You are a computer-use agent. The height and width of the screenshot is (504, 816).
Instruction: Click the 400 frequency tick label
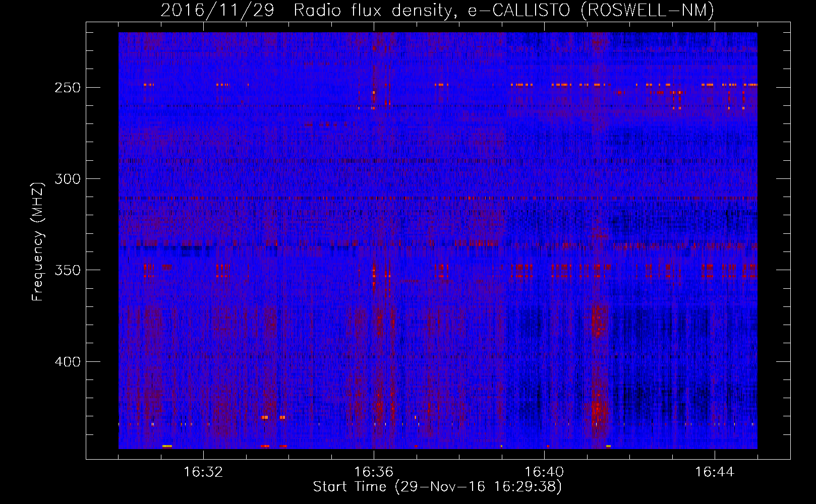point(68,362)
